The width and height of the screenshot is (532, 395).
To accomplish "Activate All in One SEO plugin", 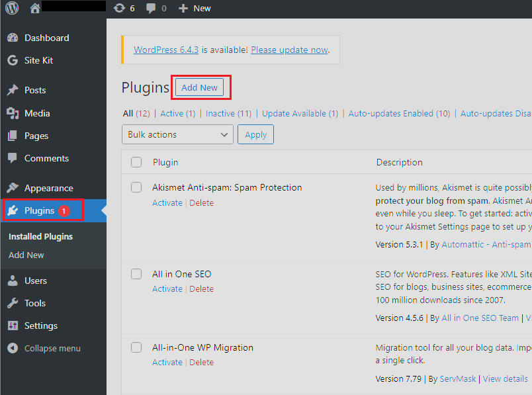I will pyautogui.click(x=167, y=288).
